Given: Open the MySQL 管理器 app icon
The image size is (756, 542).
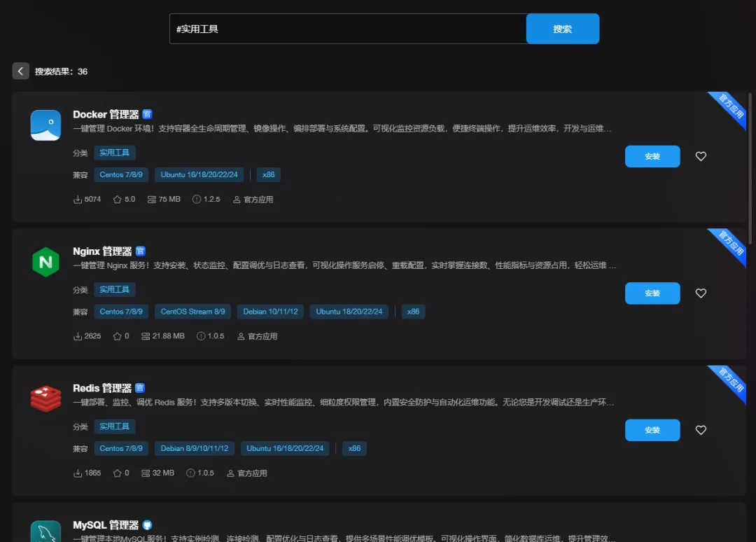Looking at the screenshot, I should click(x=45, y=531).
